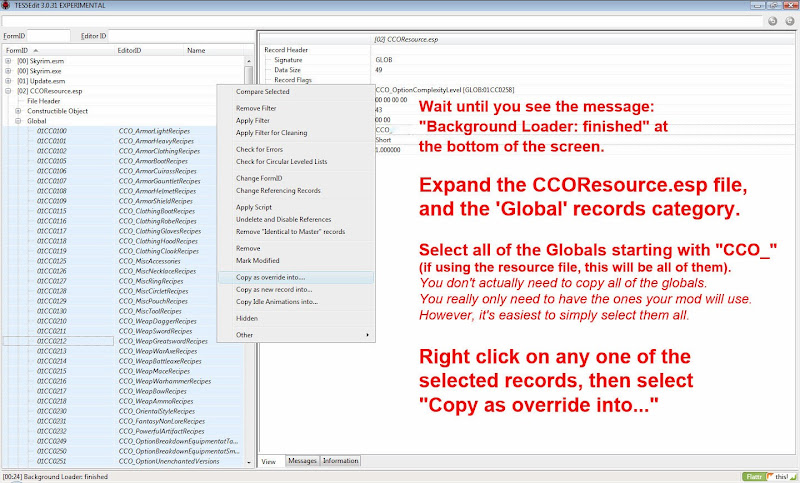Choose Apply Script from menu
This screenshot has width=800, height=483.
pos(254,207)
